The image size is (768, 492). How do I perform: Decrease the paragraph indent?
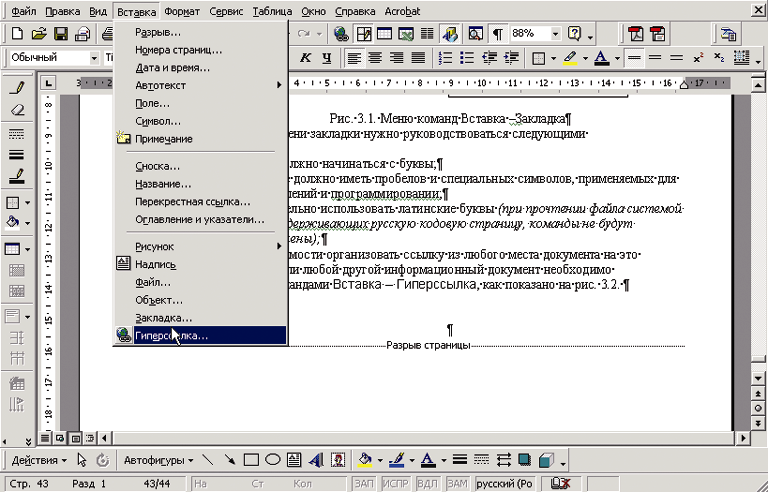click(489, 58)
